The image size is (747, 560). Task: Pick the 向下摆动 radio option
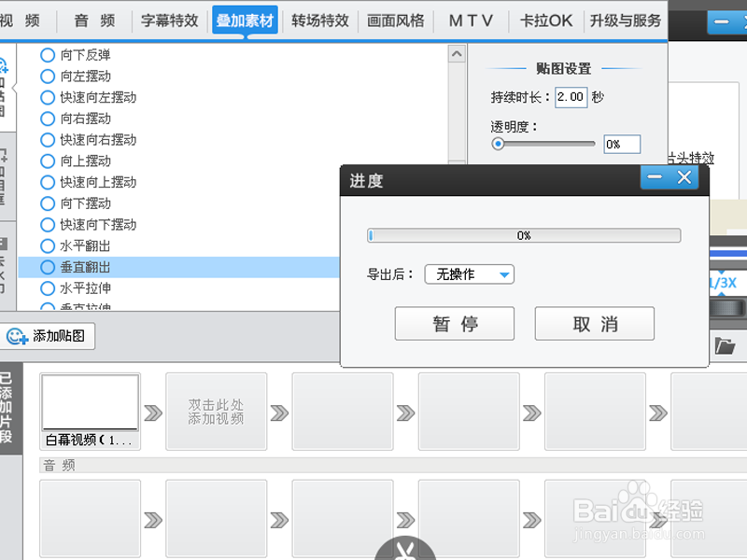(48, 203)
